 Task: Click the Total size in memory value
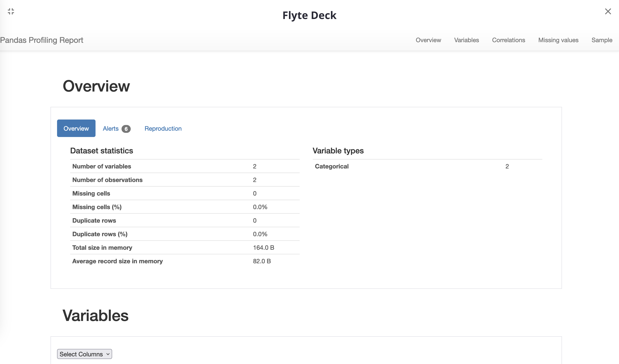[x=263, y=248]
